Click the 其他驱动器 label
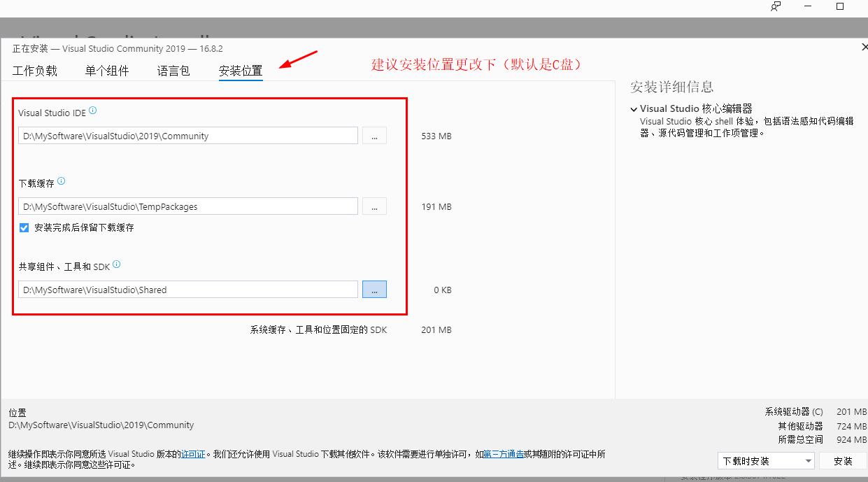Image resolution: width=868 pixels, height=482 pixels. click(800, 426)
